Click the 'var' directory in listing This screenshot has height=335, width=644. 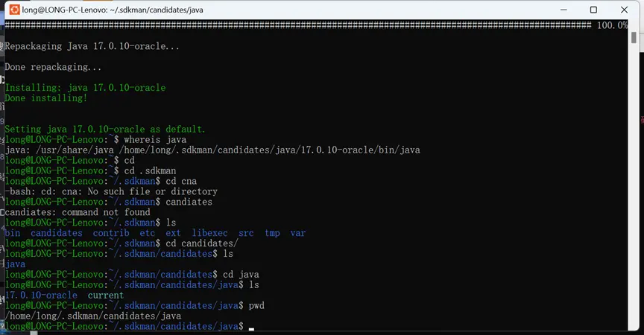coord(297,233)
